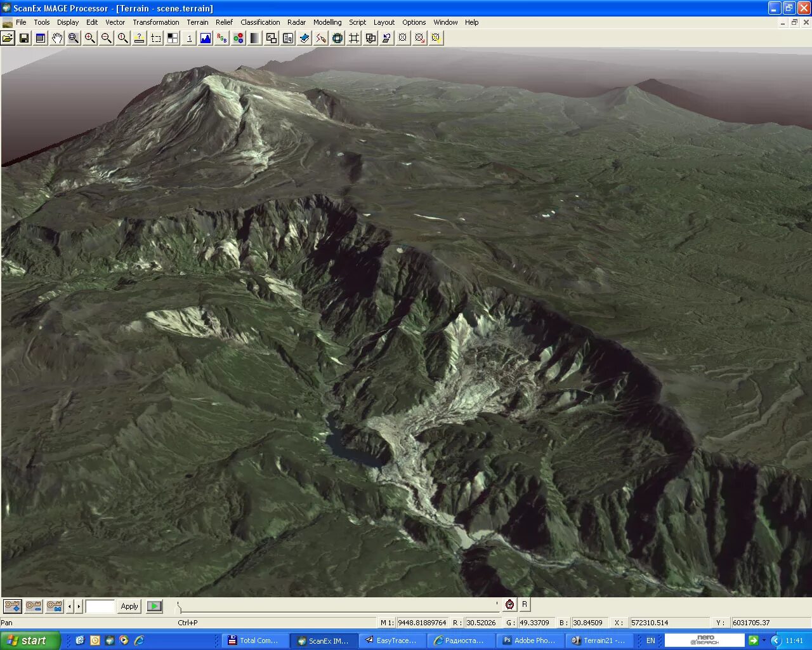Open the Layout menu

click(384, 22)
